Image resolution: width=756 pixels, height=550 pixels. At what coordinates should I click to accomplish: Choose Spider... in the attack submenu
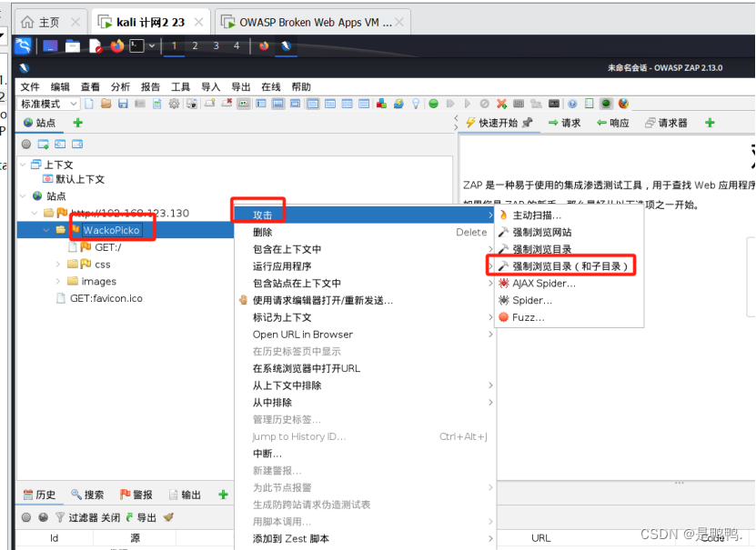570,301
